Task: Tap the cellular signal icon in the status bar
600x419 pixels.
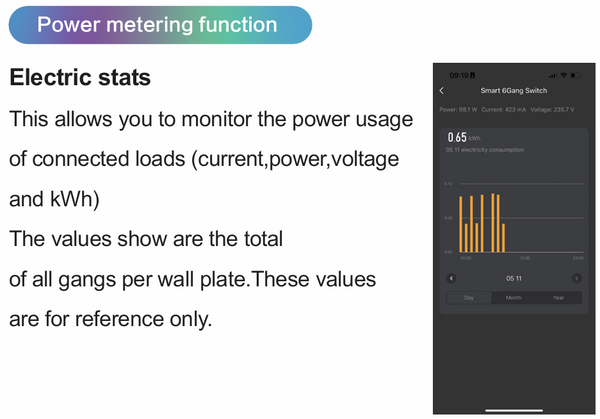Action: point(551,75)
